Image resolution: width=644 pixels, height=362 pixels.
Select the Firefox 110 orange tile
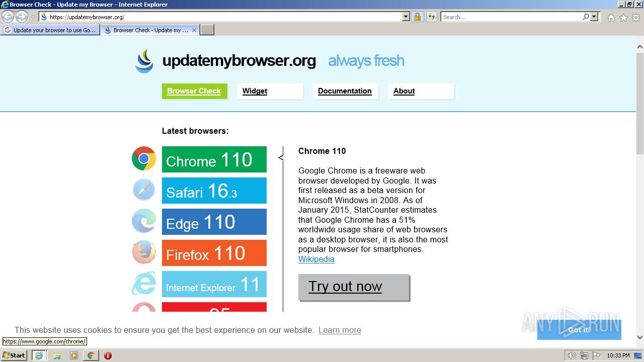(214, 253)
